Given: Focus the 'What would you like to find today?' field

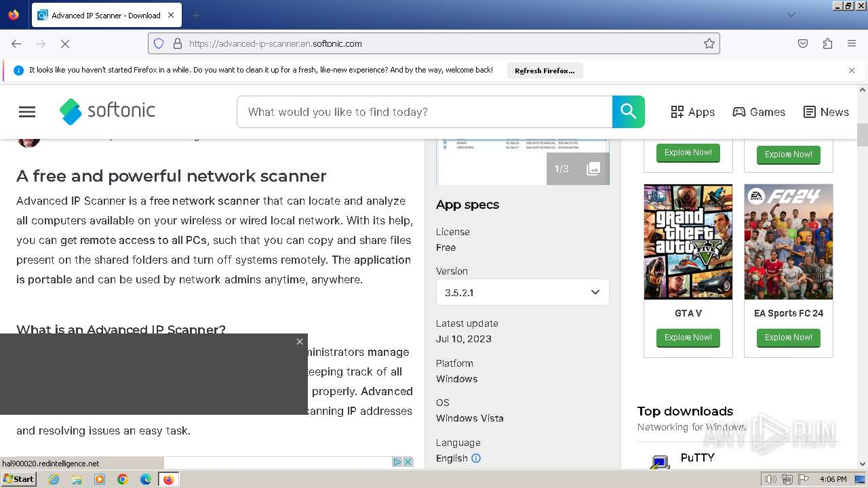Looking at the screenshot, I should pos(425,112).
